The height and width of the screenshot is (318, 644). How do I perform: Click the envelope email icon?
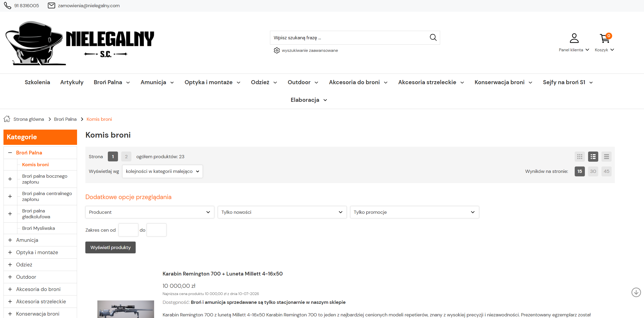pyautogui.click(x=51, y=5)
